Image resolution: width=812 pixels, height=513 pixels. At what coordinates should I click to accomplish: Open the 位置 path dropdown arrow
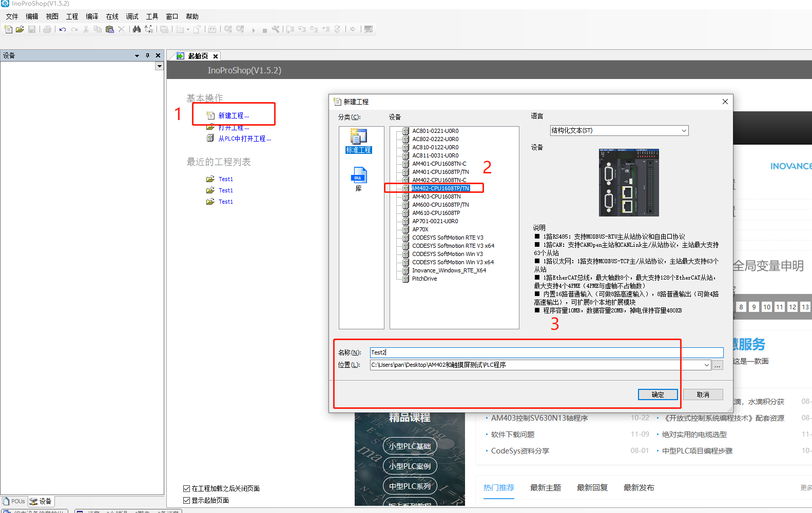pos(707,365)
